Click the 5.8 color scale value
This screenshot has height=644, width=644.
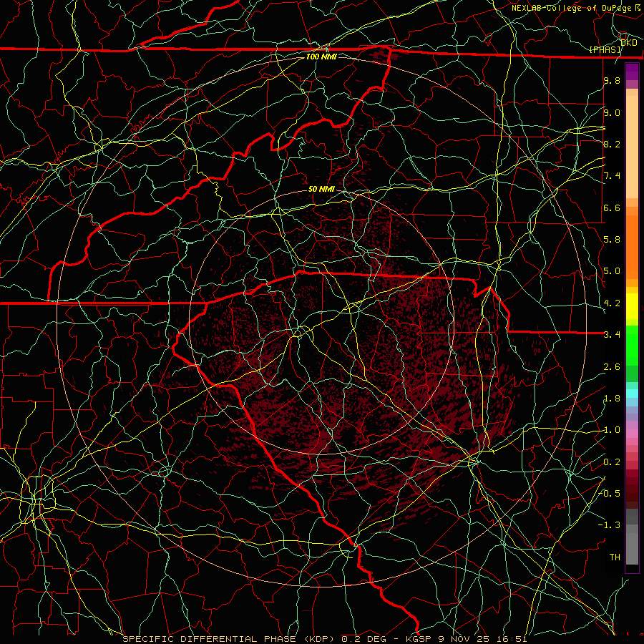pyautogui.click(x=612, y=240)
